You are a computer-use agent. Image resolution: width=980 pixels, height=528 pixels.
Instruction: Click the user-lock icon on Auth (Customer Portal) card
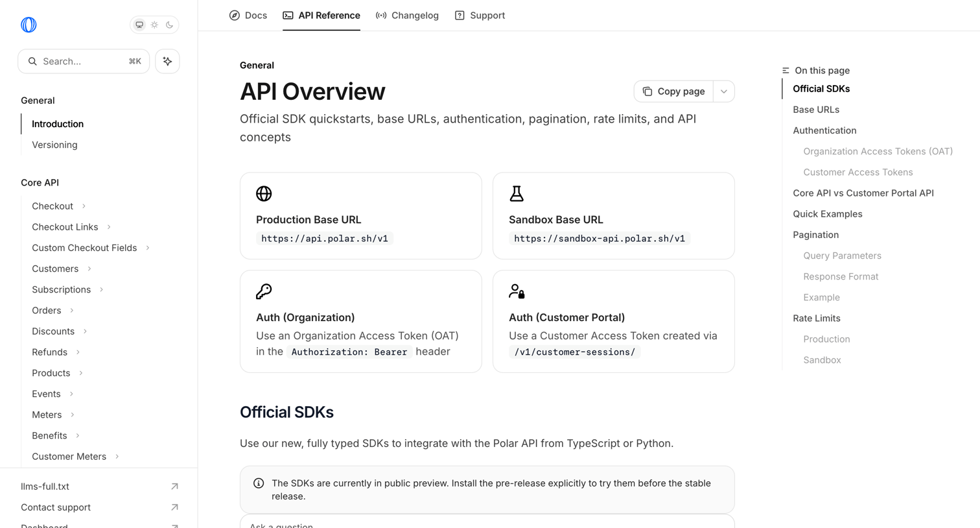tap(517, 291)
